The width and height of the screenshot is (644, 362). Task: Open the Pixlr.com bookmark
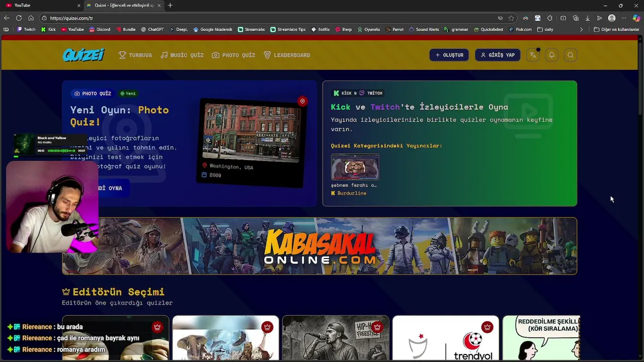tap(520, 30)
